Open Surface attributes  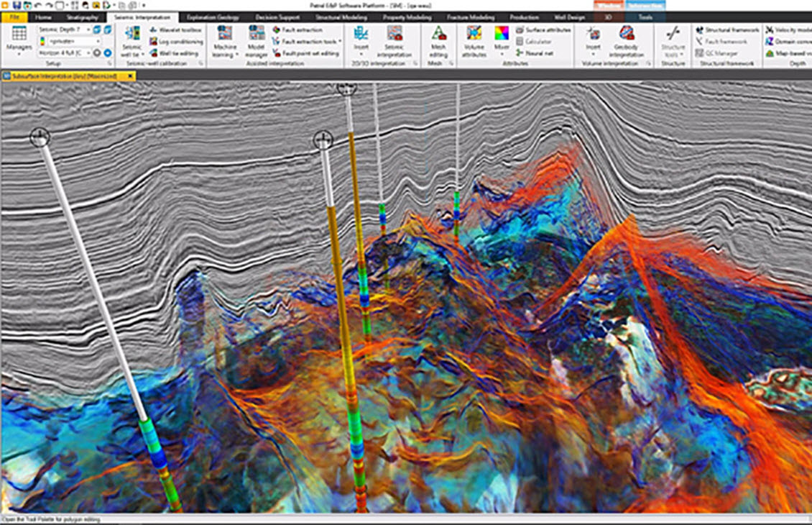[543, 30]
